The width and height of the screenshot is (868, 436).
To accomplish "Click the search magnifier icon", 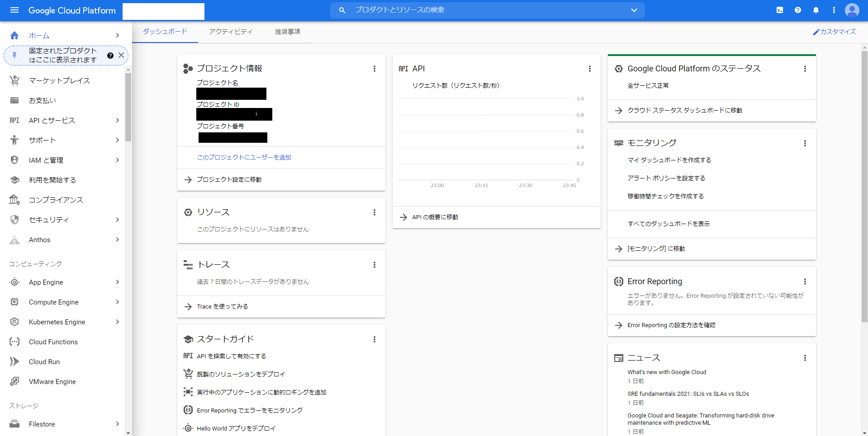I will (342, 10).
